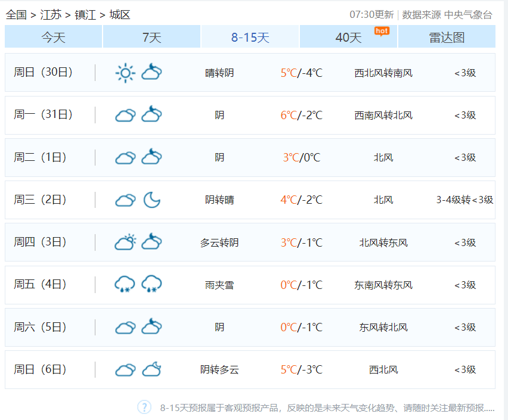508x420 pixels.
Task: Click the daytime overcast icon for 周六 5日
Action: [125, 328]
